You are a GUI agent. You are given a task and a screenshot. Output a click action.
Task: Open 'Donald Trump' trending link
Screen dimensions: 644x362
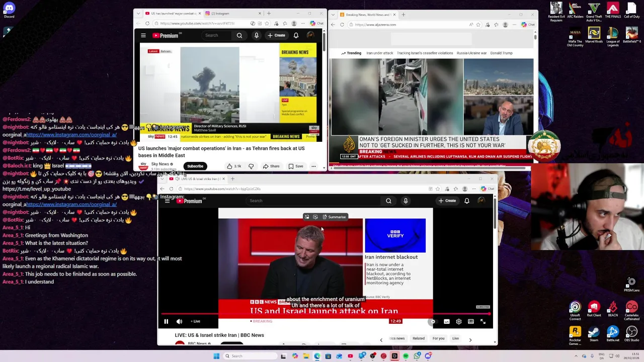tap(501, 53)
